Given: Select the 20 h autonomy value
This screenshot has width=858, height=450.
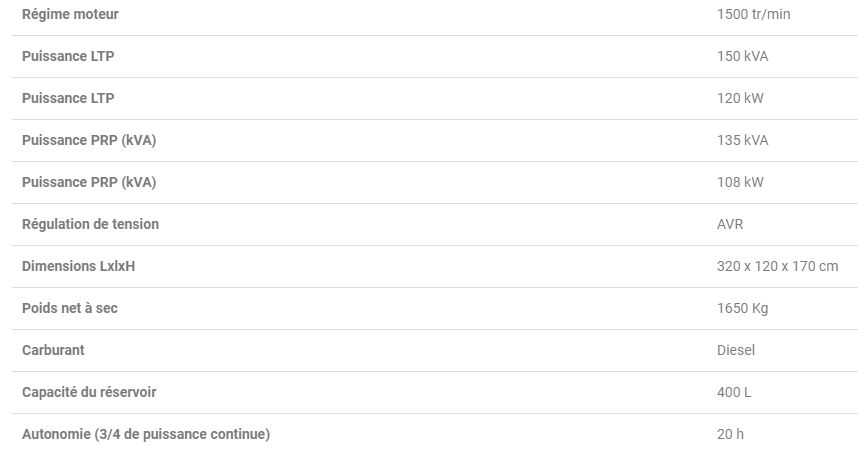Looking at the screenshot, I should point(730,434).
